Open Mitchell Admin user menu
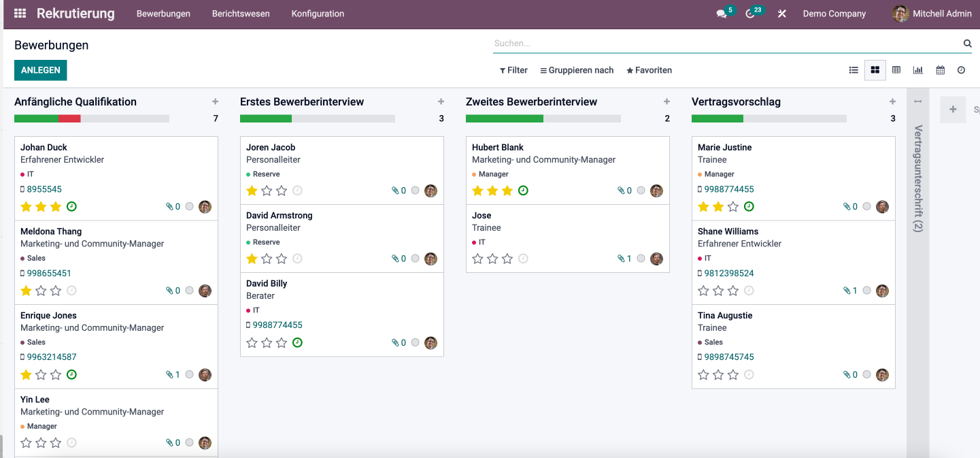This screenshot has height=458, width=980. click(x=932, y=14)
